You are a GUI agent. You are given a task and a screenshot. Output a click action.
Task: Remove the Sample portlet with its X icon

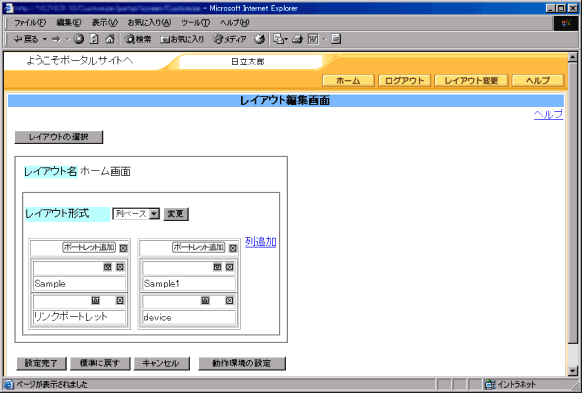pyautogui.click(x=120, y=267)
